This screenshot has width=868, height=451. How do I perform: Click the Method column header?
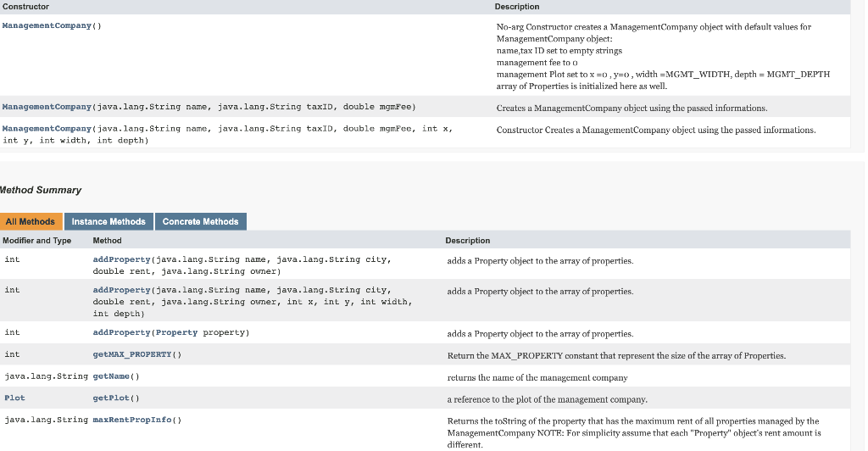pyautogui.click(x=107, y=240)
